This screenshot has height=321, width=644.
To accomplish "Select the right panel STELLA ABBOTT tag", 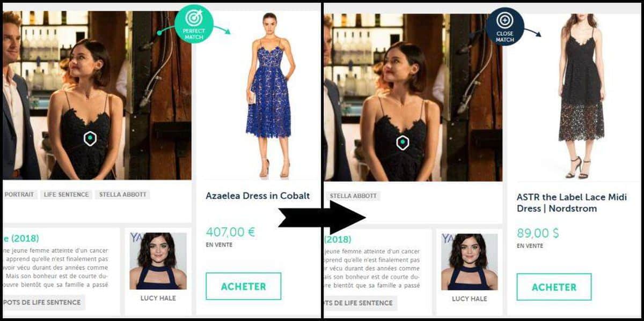I will click(352, 196).
